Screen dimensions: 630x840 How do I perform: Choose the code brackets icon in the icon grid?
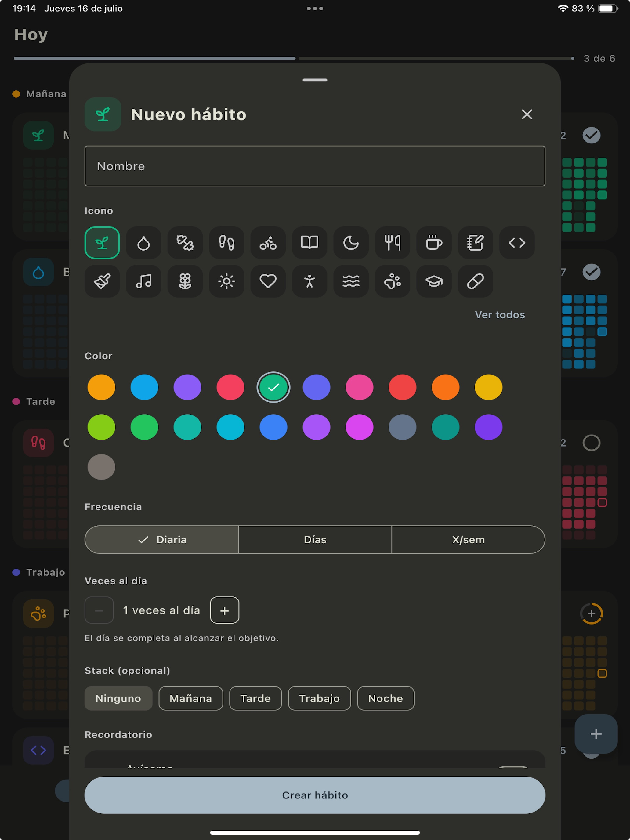click(517, 243)
